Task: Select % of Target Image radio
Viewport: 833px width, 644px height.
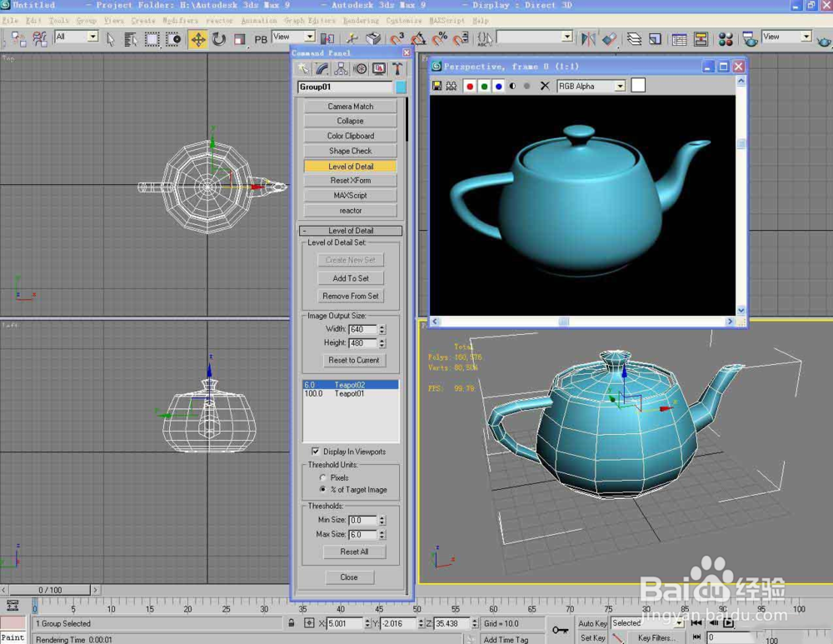Action: click(322, 489)
